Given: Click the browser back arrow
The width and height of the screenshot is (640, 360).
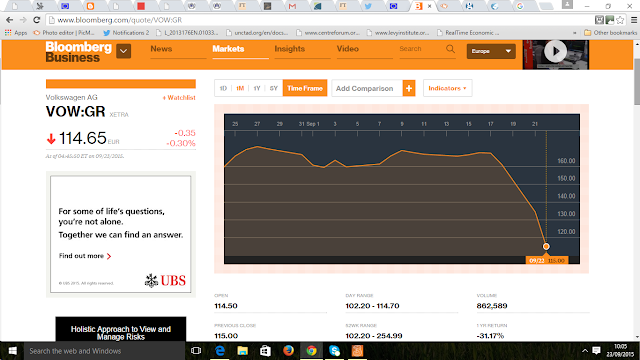Looking at the screenshot, I should 9,20.
